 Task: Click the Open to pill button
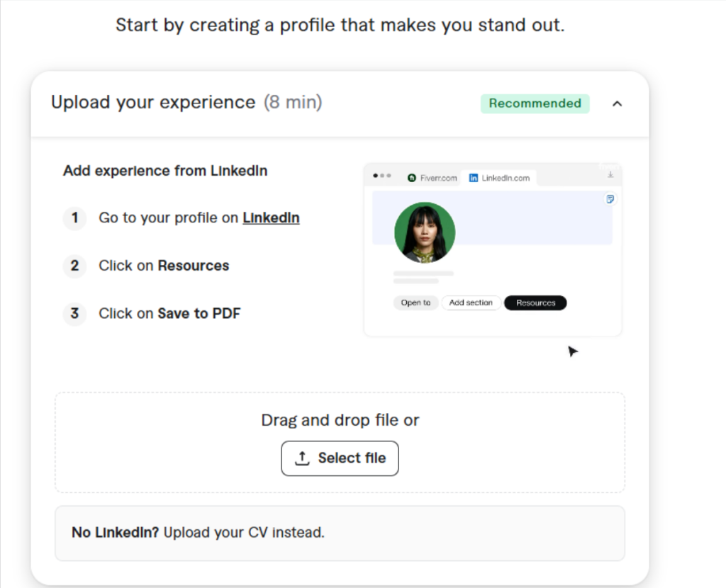pyautogui.click(x=415, y=303)
